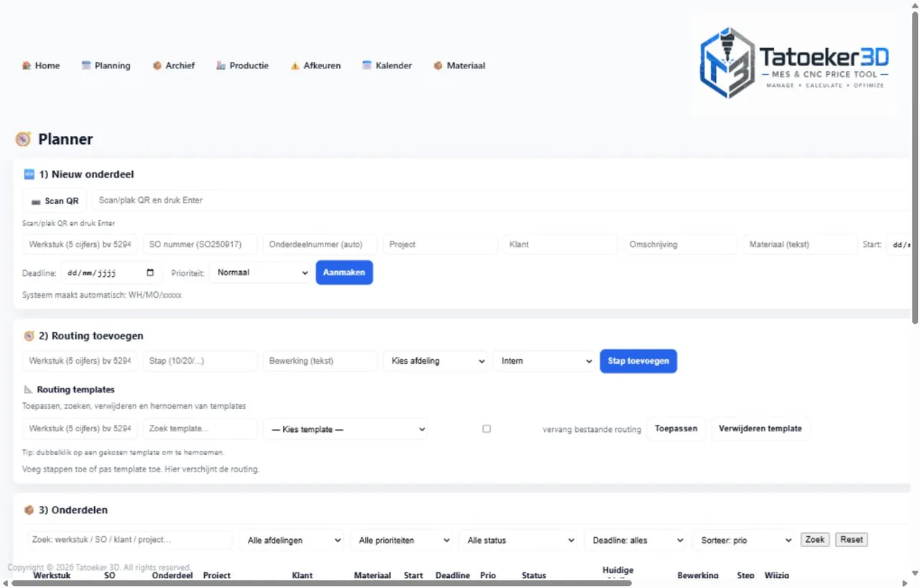Open the Prioriteit Normaal dropdown
Screen dimensions: 920x588
tap(259, 272)
